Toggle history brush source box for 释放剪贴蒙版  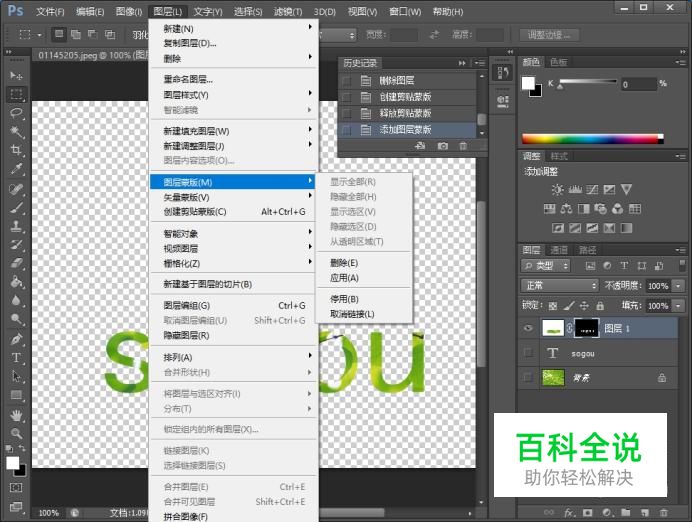(x=347, y=113)
